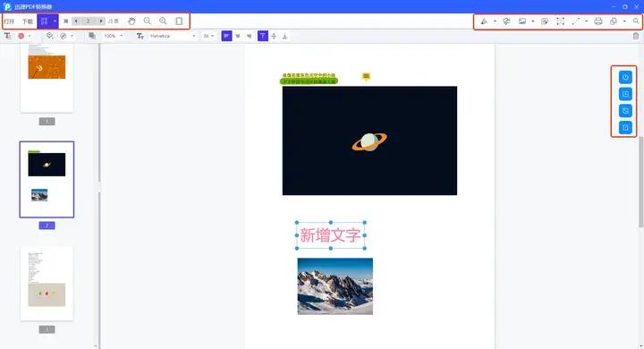Click the insert image tool icon
The width and height of the screenshot is (644, 349).
(x=522, y=21)
